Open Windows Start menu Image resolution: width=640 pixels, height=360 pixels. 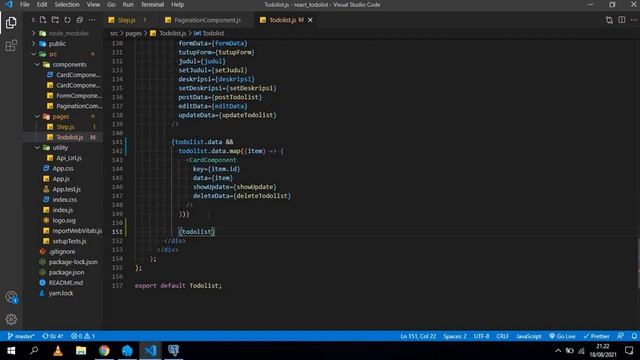click(x=11, y=351)
